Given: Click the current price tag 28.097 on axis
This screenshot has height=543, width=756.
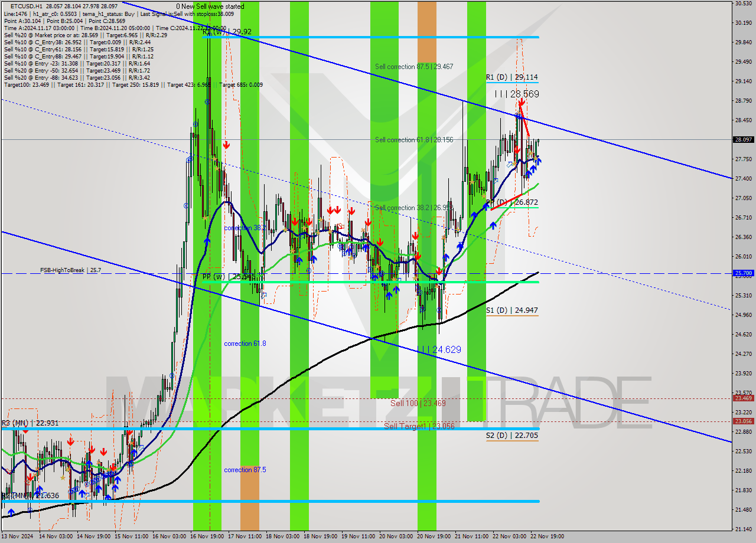Looking at the screenshot, I should pyautogui.click(x=743, y=140).
